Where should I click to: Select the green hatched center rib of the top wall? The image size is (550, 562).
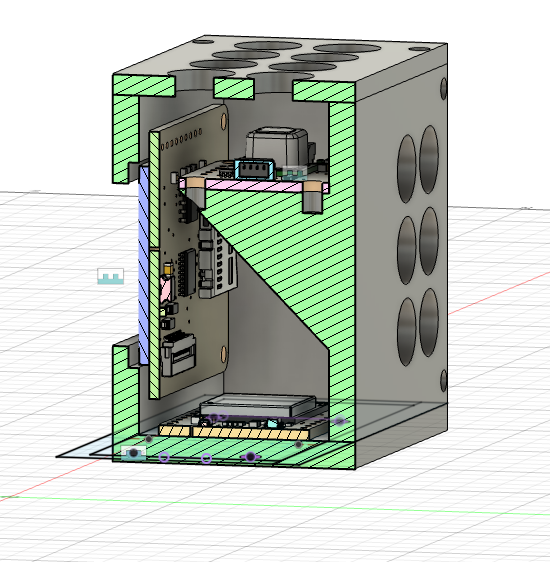(234, 89)
